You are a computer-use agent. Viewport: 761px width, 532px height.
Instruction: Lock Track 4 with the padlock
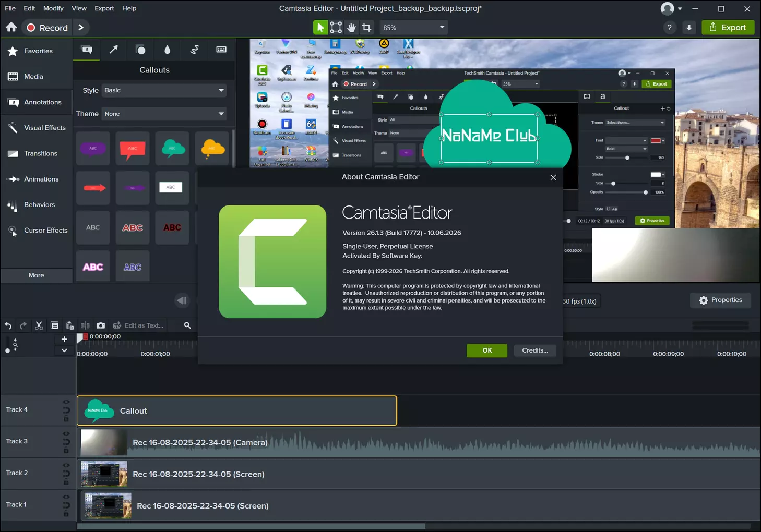coord(66,419)
